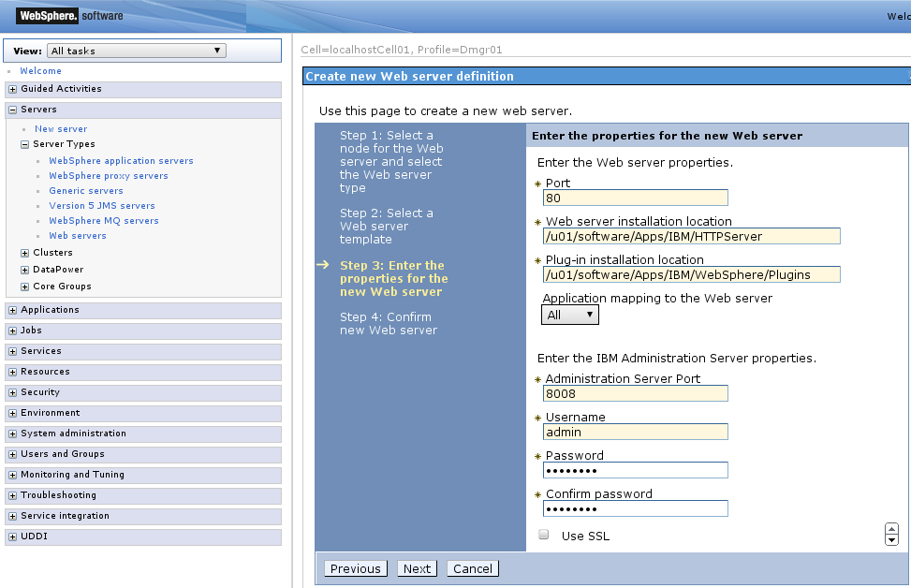Click Step 2 Select a Web server template
911x588 pixels.
click(387, 226)
